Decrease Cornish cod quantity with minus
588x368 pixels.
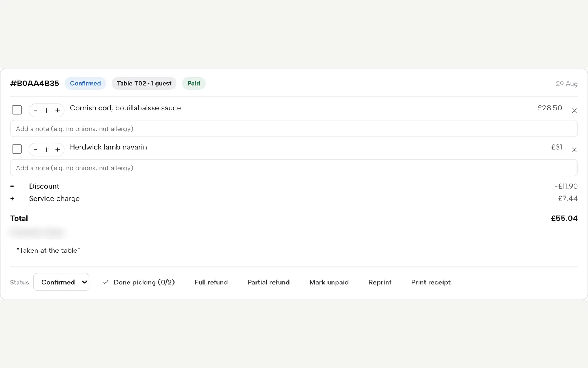point(36,110)
